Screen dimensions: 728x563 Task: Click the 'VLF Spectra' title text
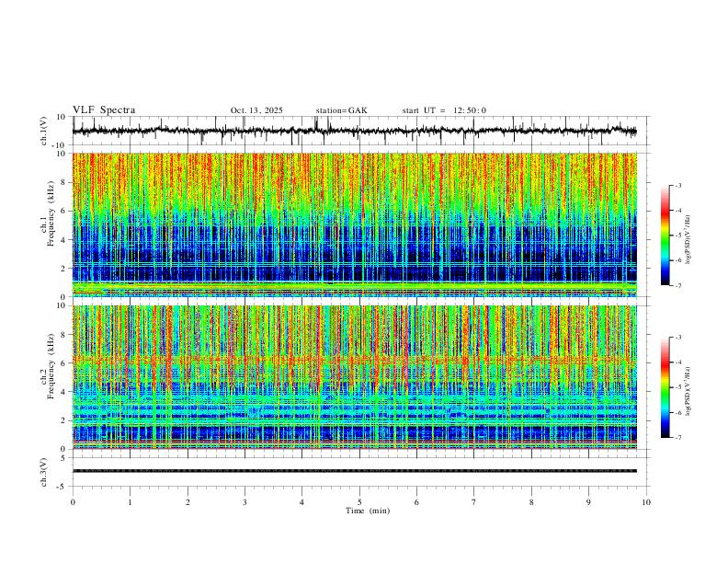(104, 110)
